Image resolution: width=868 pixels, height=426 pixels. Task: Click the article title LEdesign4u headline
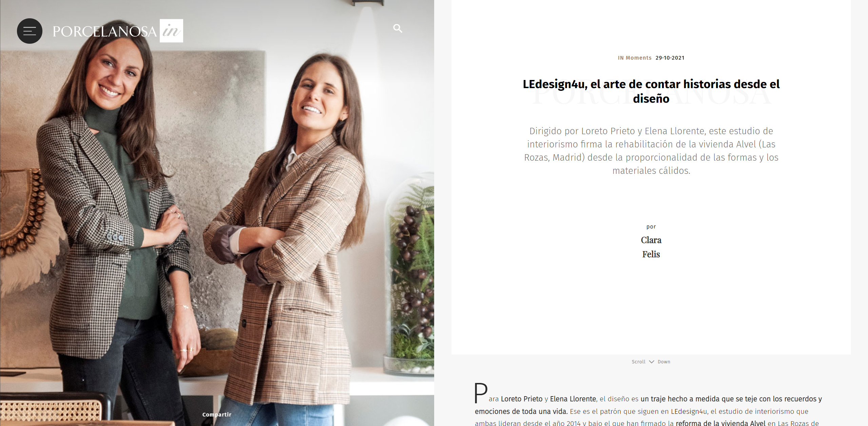click(x=651, y=91)
